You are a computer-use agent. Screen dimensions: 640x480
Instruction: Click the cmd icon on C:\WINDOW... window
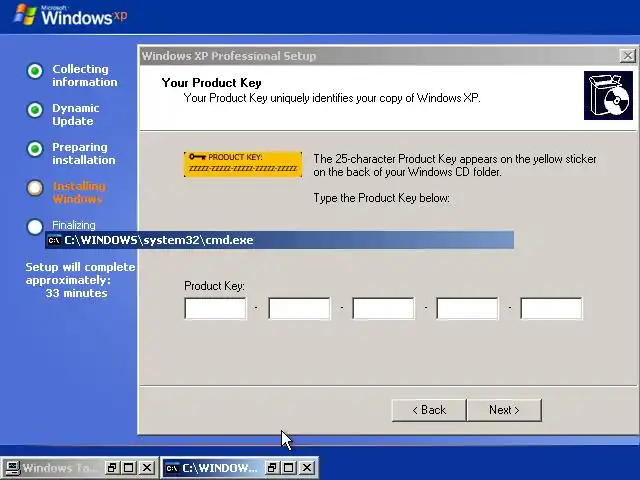[x=172, y=468]
